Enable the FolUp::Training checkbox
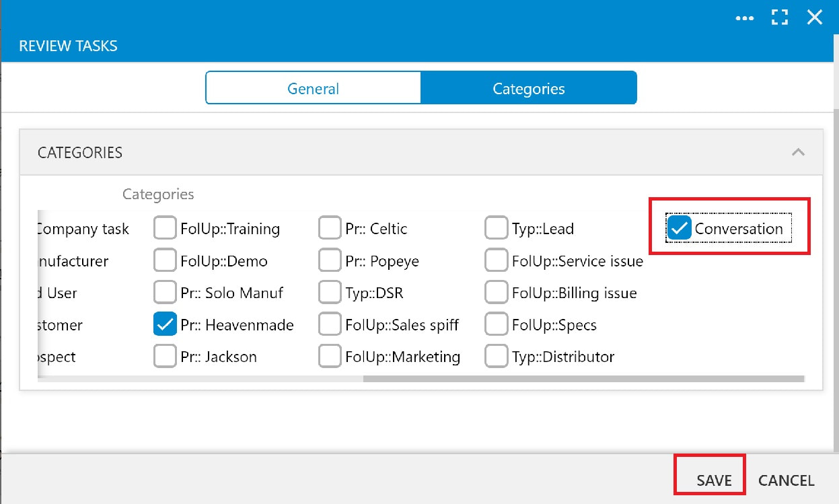The image size is (839, 504). (x=165, y=229)
